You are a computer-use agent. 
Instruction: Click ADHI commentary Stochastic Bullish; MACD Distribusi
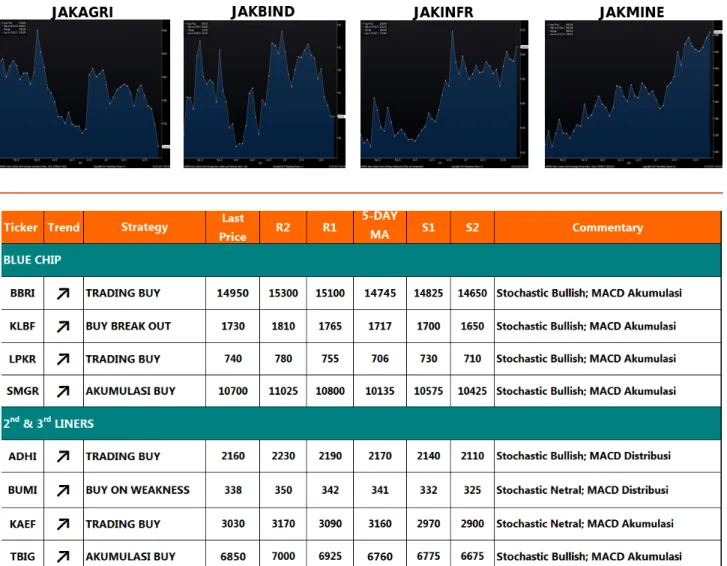click(583, 456)
